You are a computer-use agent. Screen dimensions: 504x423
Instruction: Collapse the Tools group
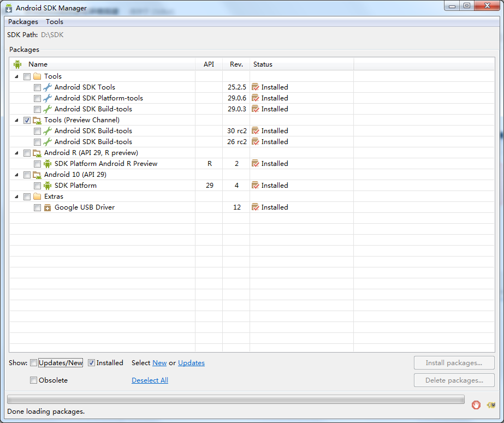17,77
